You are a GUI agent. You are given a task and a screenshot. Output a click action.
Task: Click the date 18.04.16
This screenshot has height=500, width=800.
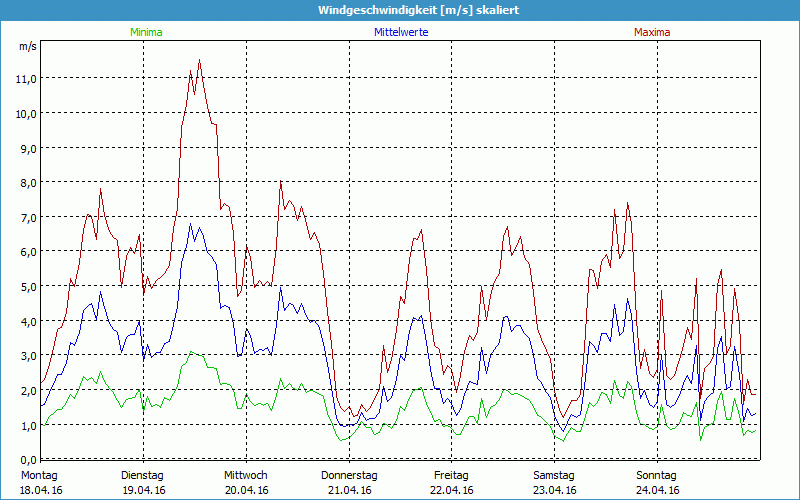point(41,490)
